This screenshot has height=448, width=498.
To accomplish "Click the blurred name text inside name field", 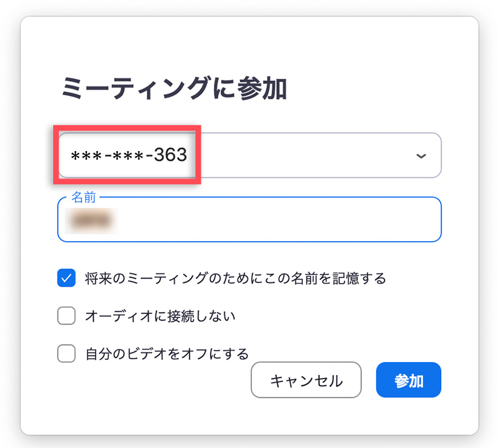I will click(x=91, y=221).
